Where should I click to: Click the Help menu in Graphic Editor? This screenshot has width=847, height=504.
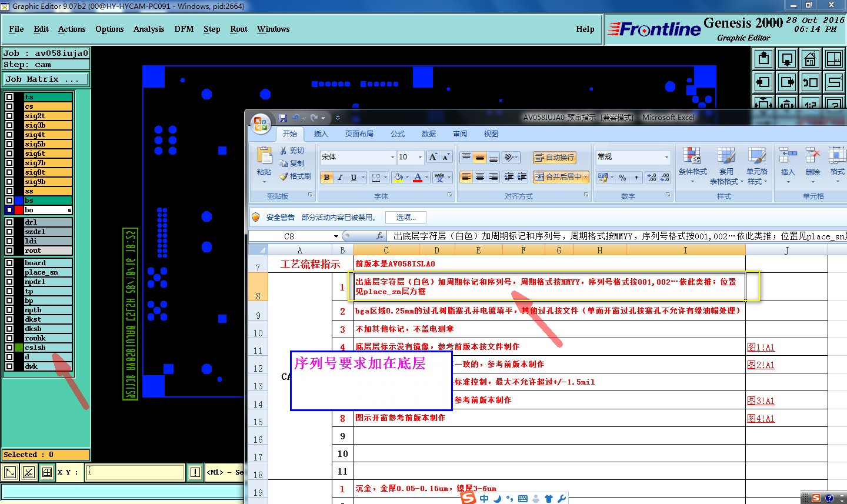pyautogui.click(x=585, y=29)
